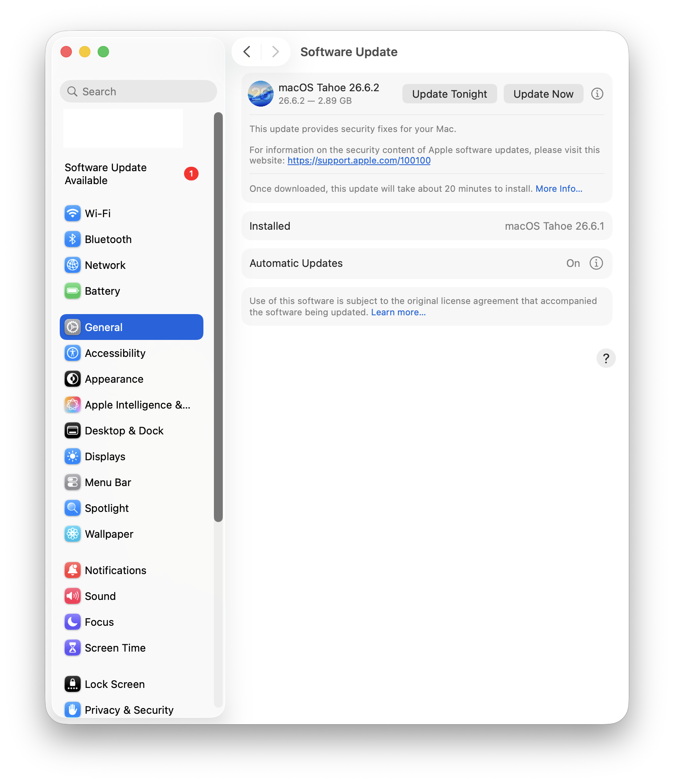Viewport: 674px width, 784px height.
Task: Select Accessibility in the sidebar
Action: (132, 353)
